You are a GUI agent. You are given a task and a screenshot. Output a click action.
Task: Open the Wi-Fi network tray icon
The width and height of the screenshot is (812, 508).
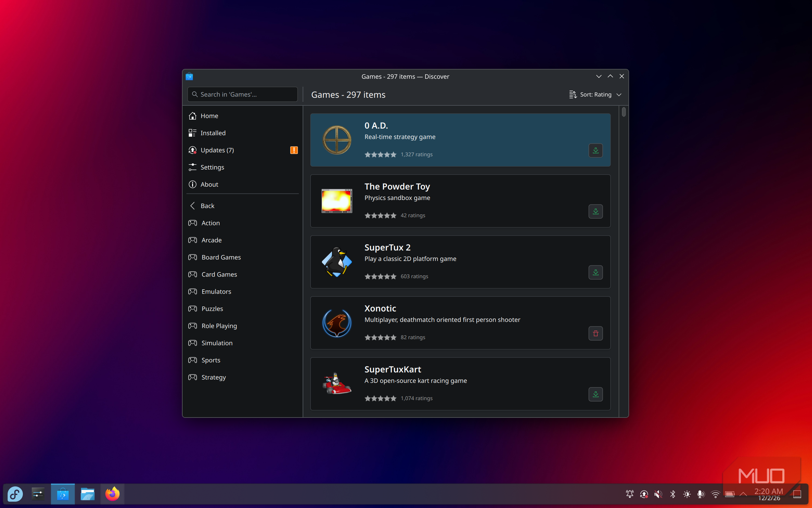tap(715, 494)
